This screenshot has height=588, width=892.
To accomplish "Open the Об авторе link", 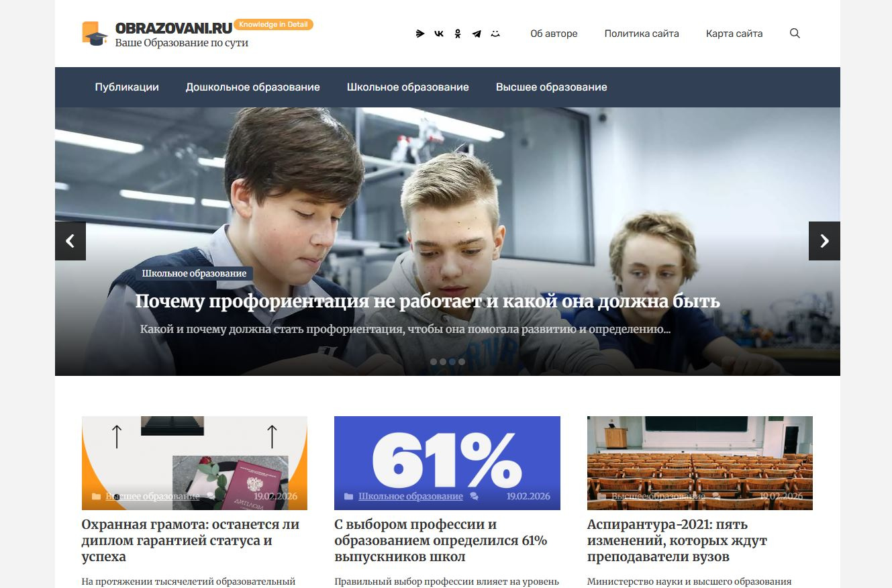I will 554,34.
